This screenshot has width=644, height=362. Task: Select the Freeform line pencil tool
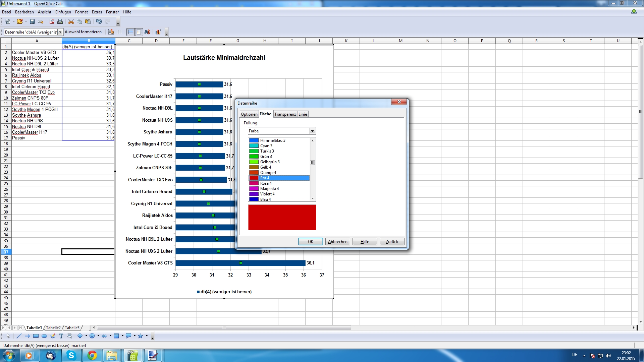[x=53, y=336]
